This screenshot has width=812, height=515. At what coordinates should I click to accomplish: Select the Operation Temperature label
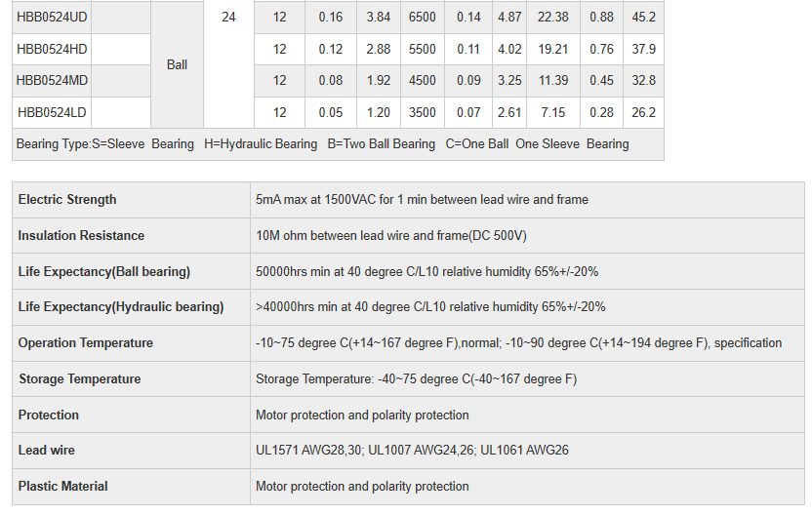[x=86, y=343]
